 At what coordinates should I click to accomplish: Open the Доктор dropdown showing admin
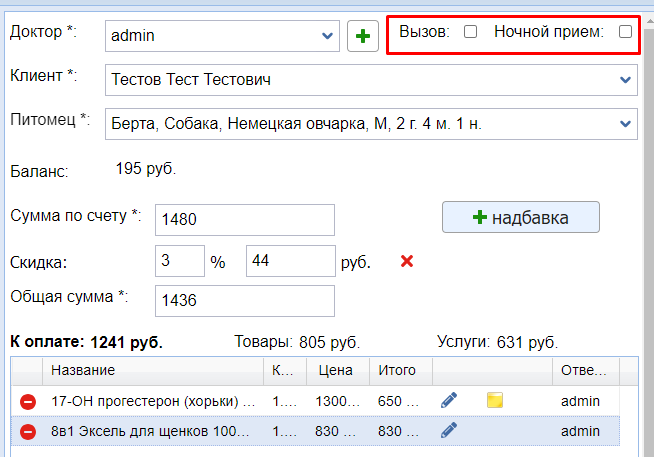328,36
